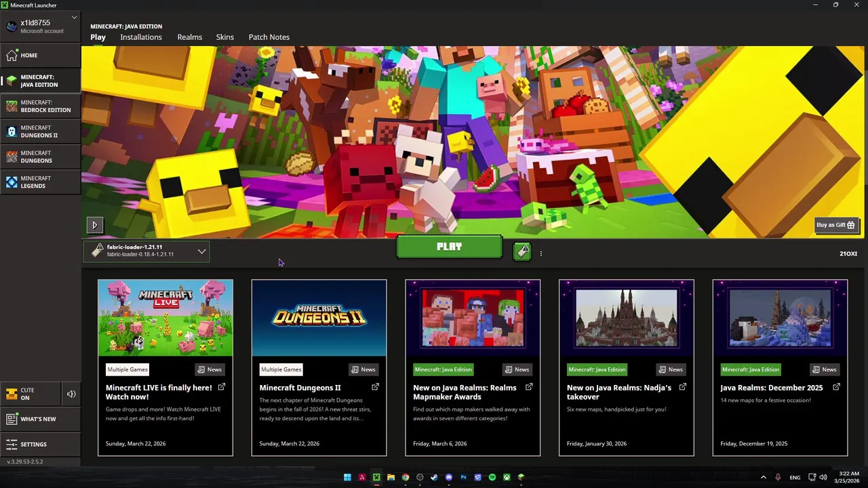This screenshot has width=868, height=488.
Task: Click Java Edition tag on December 2025 card
Action: 751,369
